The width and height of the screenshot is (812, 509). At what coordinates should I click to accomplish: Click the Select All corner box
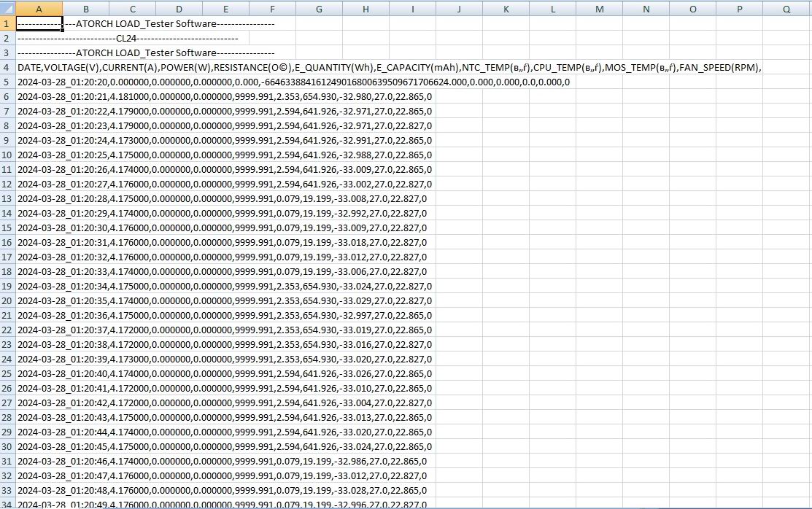(7, 9)
